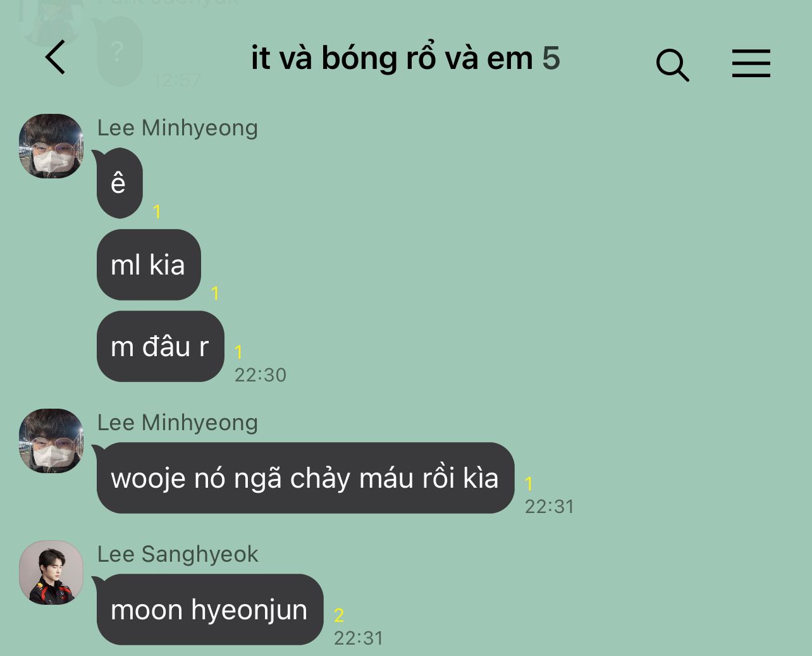Tap the Lee Sanghyeok sender name
The height and width of the screenshot is (656, 812).
coord(178,554)
